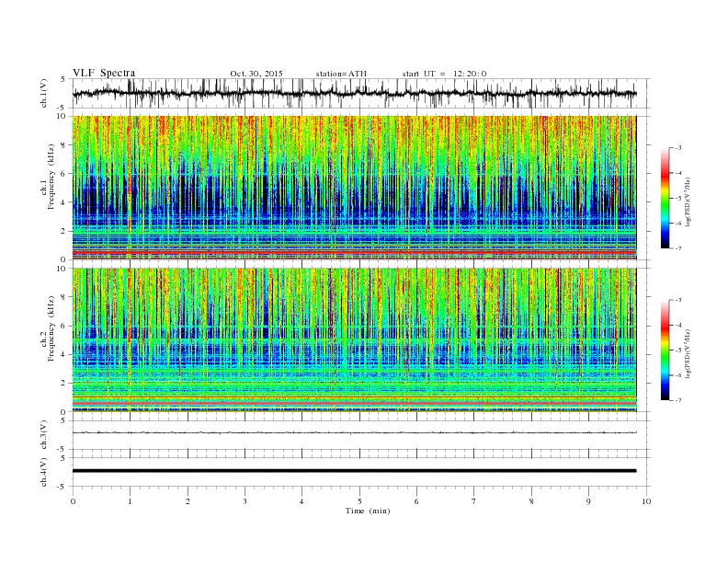
Task: Click the 'ch.3(V)' axis label
Action: coord(44,435)
